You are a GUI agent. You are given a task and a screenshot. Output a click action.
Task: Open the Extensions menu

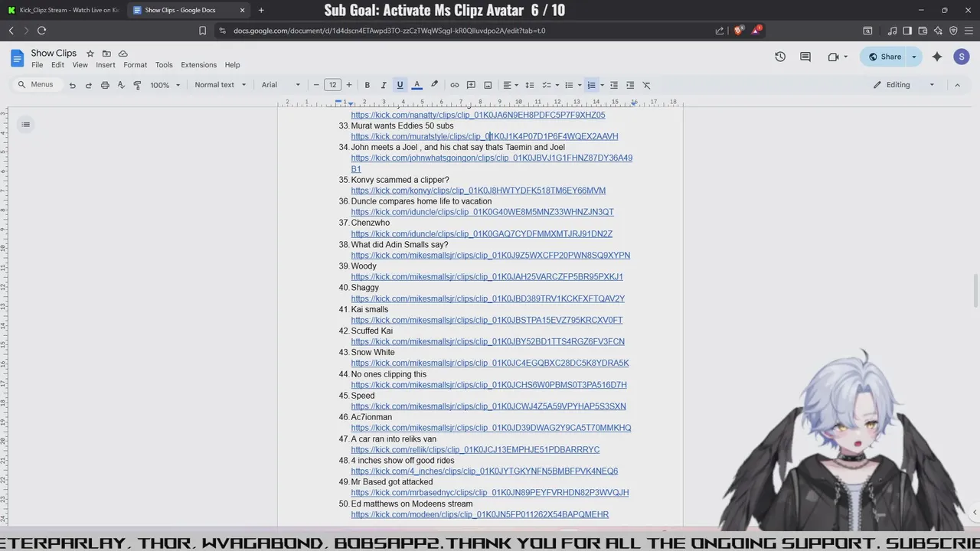(x=199, y=65)
